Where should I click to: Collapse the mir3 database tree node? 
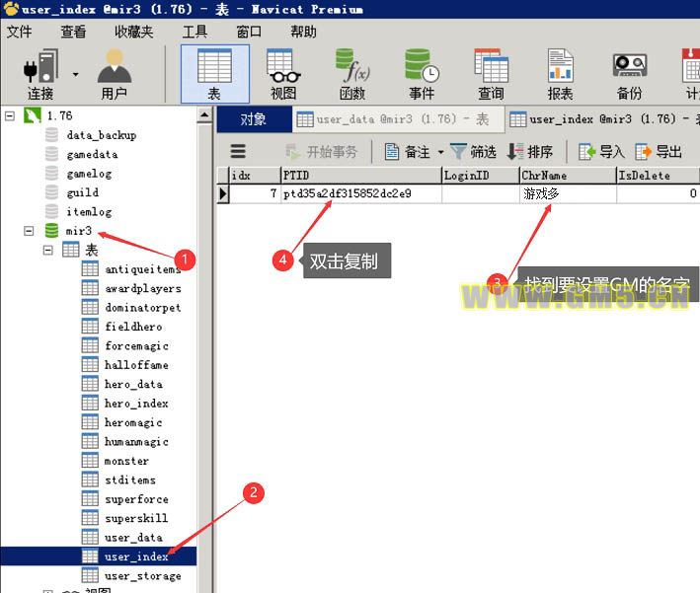[x=29, y=231]
